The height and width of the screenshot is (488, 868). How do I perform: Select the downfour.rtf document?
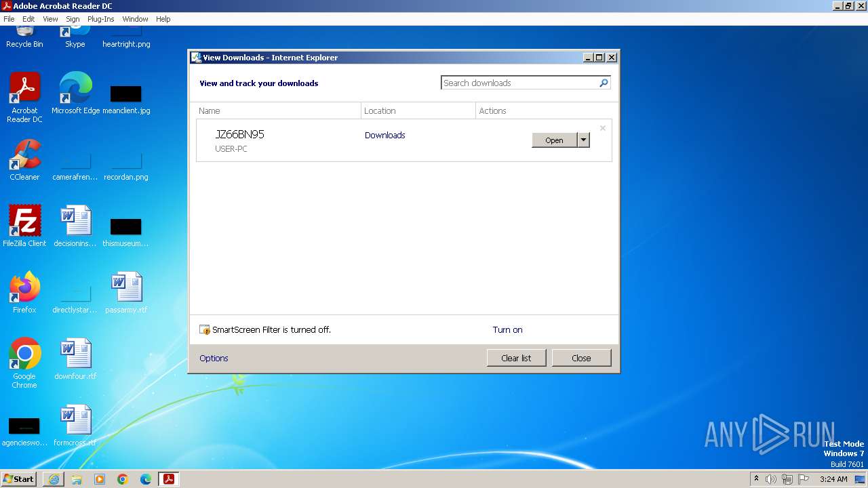click(75, 359)
